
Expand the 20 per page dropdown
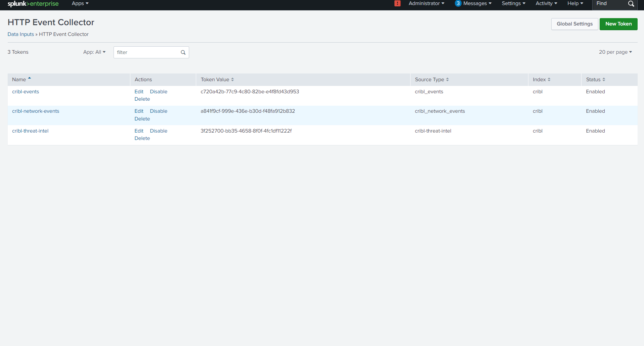pyautogui.click(x=615, y=52)
